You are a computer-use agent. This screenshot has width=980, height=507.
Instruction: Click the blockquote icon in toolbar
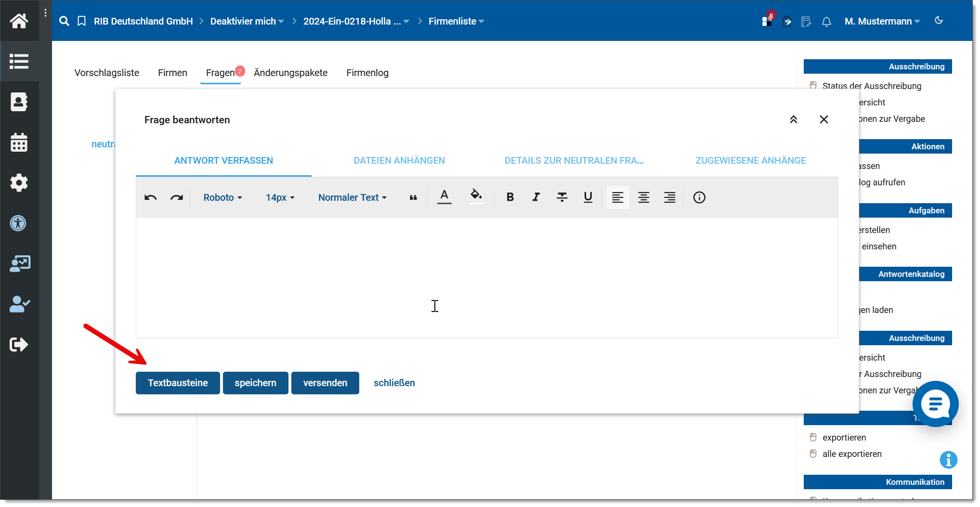tap(413, 197)
